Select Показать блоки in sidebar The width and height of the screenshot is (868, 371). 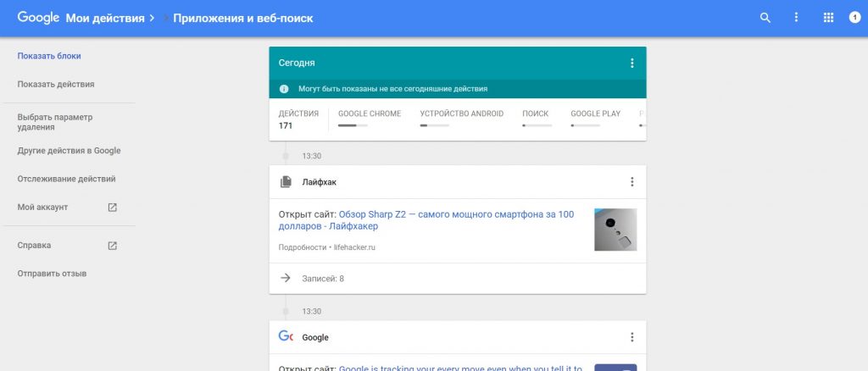pyautogui.click(x=48, y=56)
